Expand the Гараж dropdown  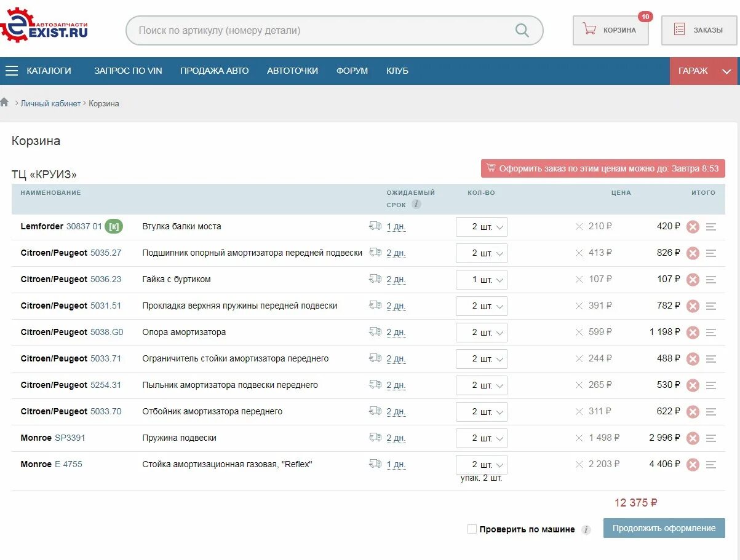(704, 71)
